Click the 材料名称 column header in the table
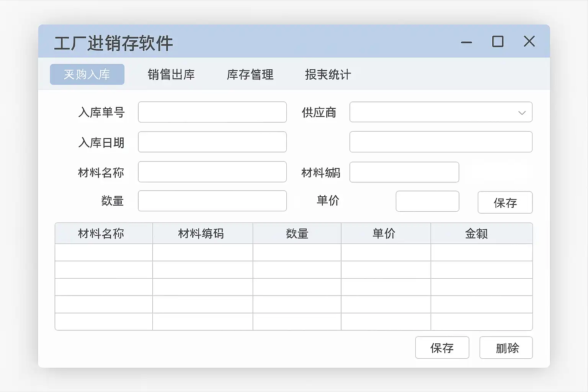This screenshot has width=588, height=392. (x=104, y=233)
